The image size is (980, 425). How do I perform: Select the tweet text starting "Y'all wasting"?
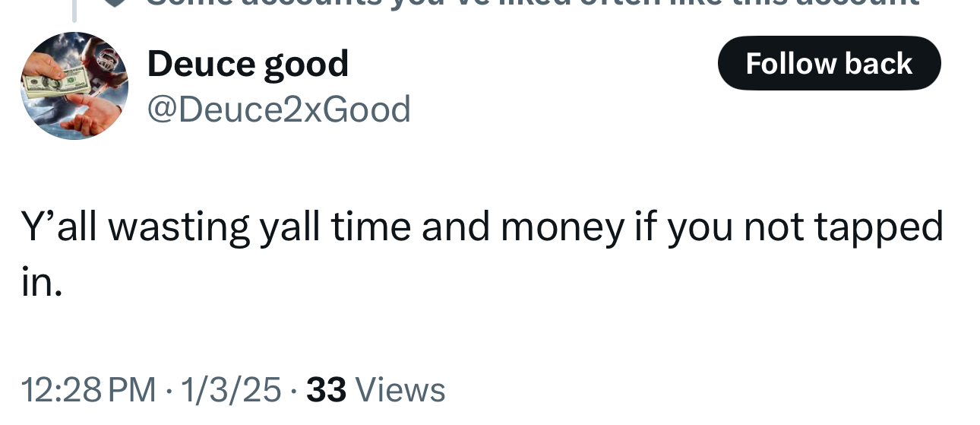[482, 254]
